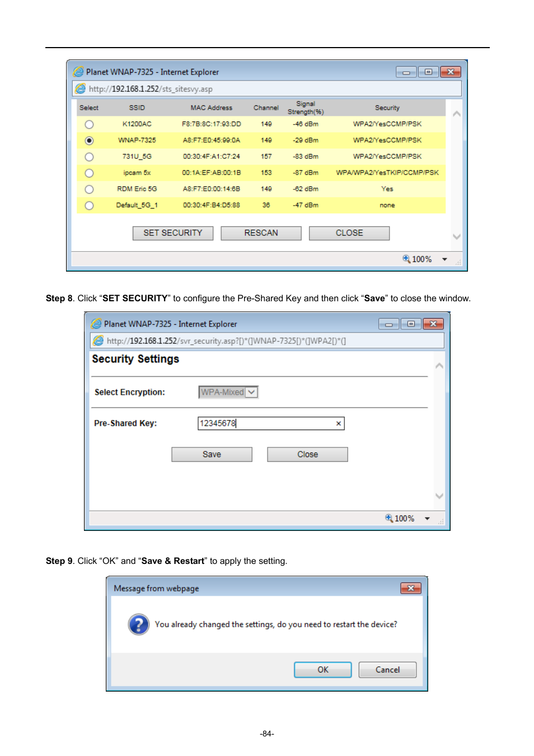Click the question mark icon in message dialog

(139, 624)
